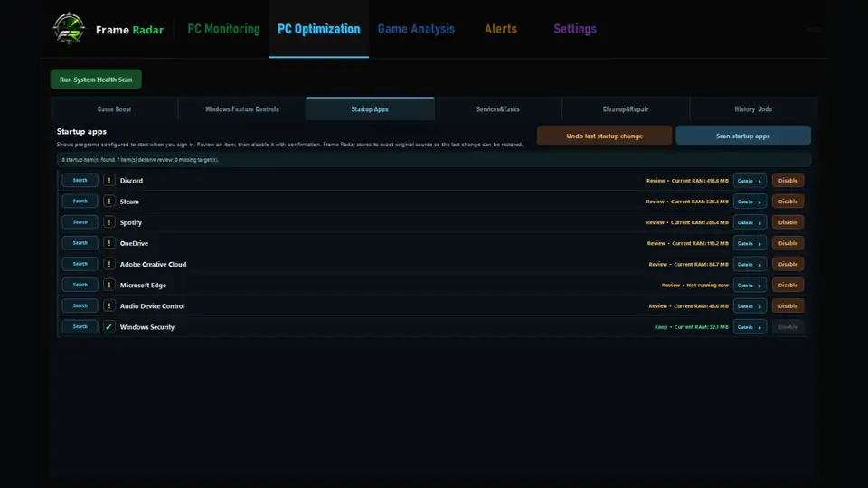Click the warning icon beside Discord
Screen dimensions: 868x488
(x=109, y=181)
